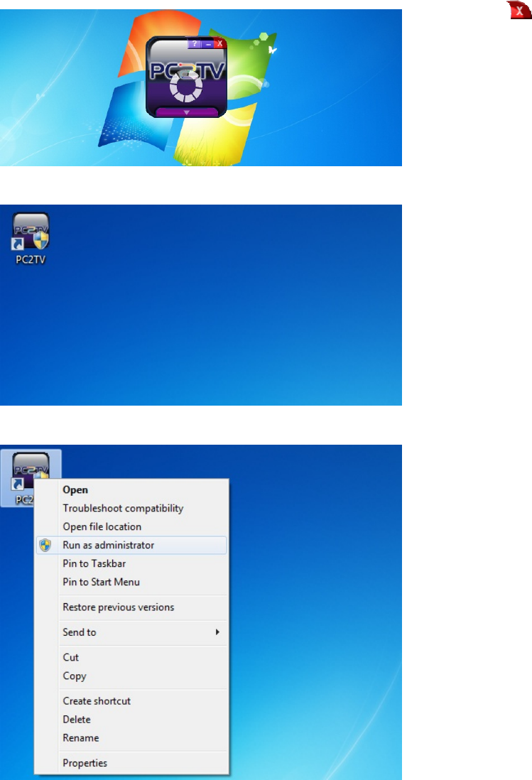Select the PC2TV desktop shortcut icon
532x780 pixels.
coord(31,232)
